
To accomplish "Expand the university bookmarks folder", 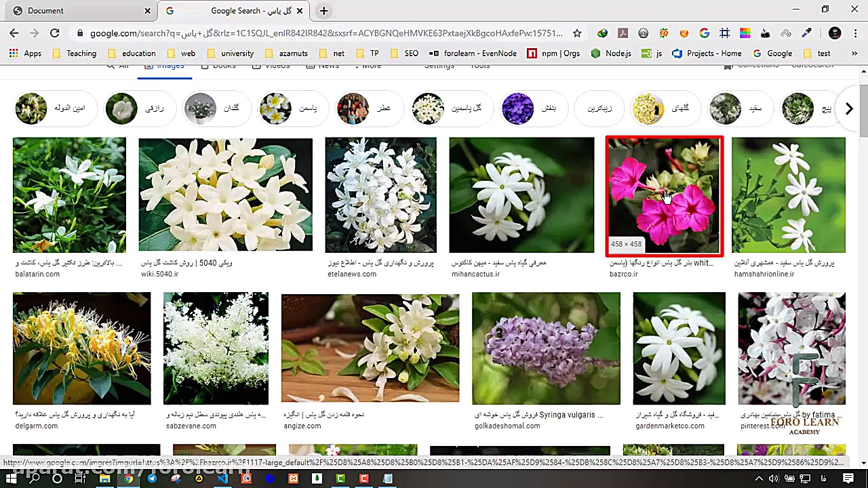I will point(230,54).
